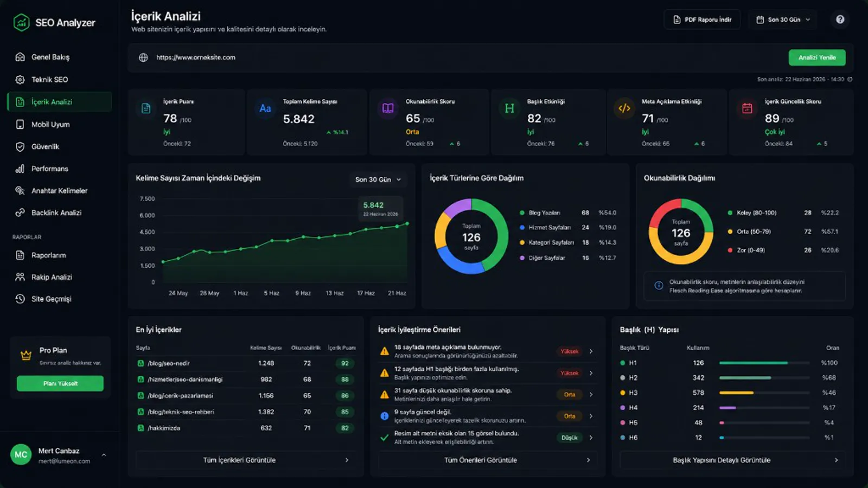Click page icon next to /hizmetler/seo-danismanligi
Image resolution: width=868 pixels, height=488 pixels.
(x=141, y=380)
